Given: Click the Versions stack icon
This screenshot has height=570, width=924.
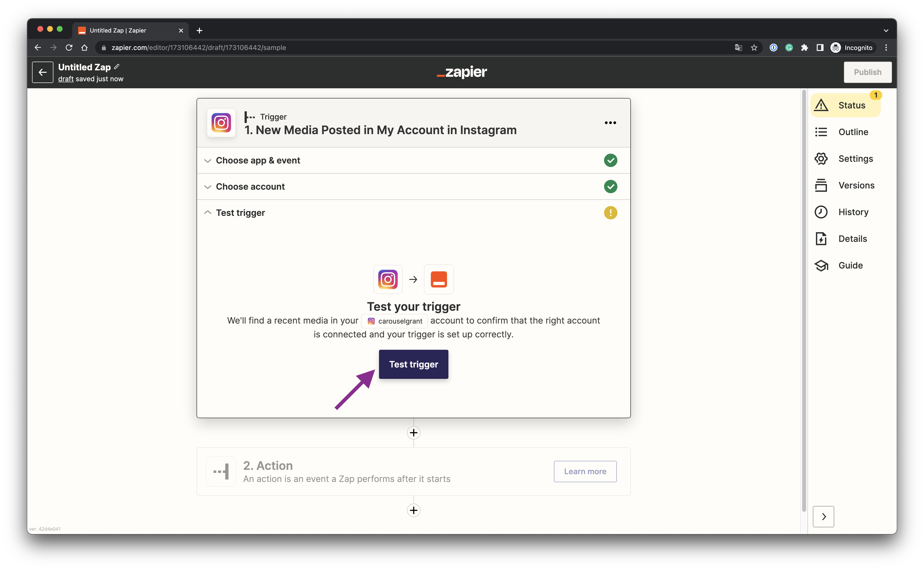Looking at the screenshot, I should tap(821, 186).
